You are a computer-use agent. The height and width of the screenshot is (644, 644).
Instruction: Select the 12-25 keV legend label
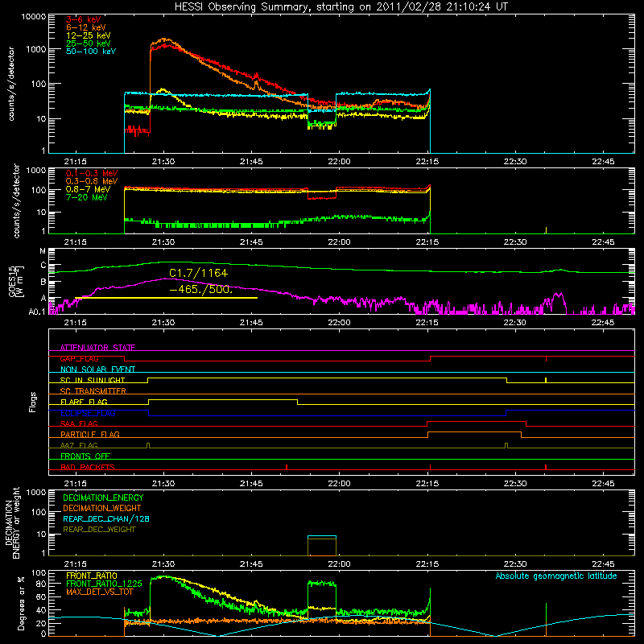coord(89,35)
